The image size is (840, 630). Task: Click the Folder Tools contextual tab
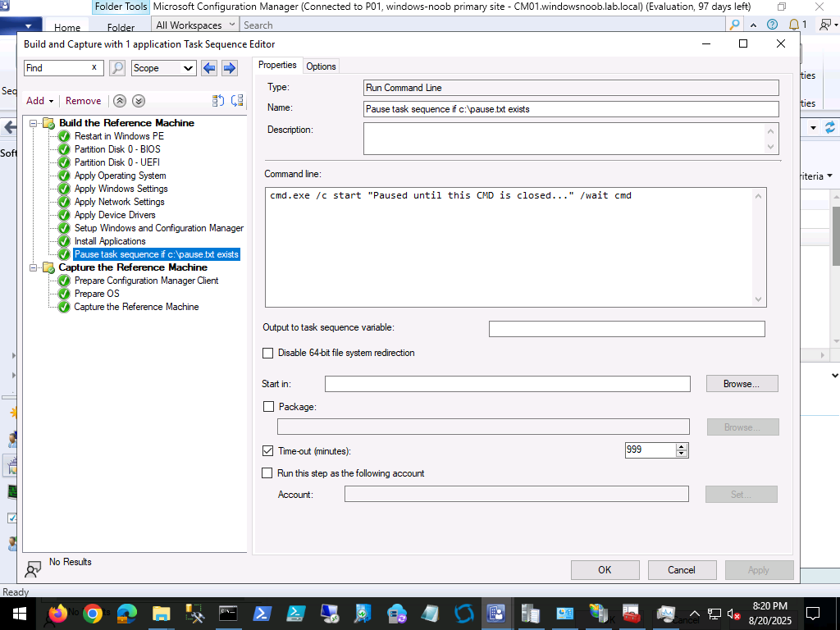pyautogui.click(x=121, y=7)
